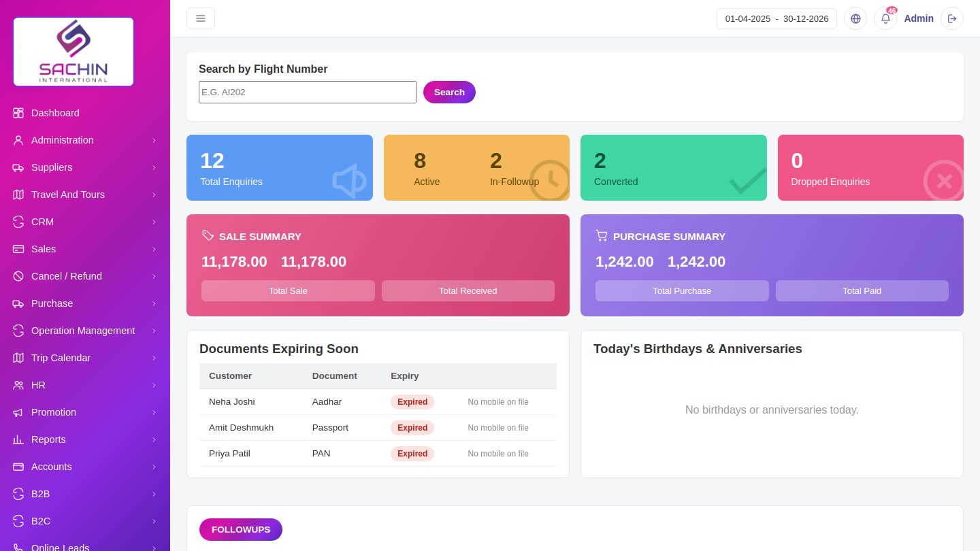This screenshot has height=551, width=980.
Task: Open the HR menu item
Action: click(85, 385)
